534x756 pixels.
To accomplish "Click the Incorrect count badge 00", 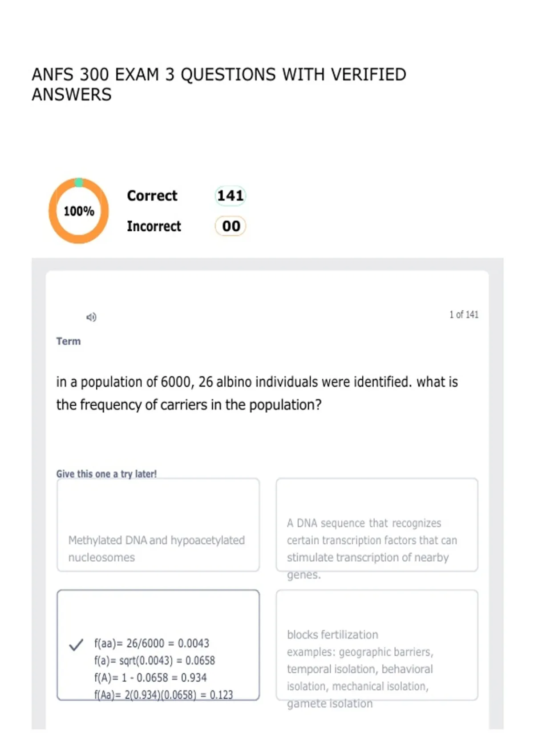I will [x=231, y=226].
